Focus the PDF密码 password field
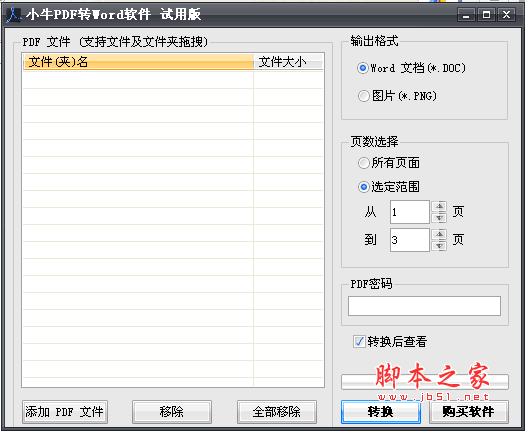Image resolution: width=525 pixels, height=431 pixels. pos(425,306)
